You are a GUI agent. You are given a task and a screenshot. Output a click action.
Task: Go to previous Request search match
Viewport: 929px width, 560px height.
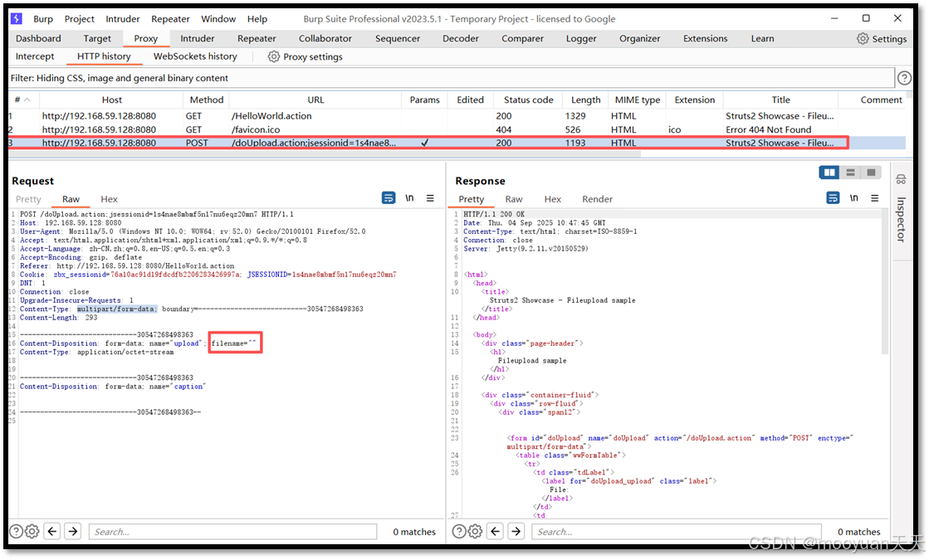click(52, 532)
